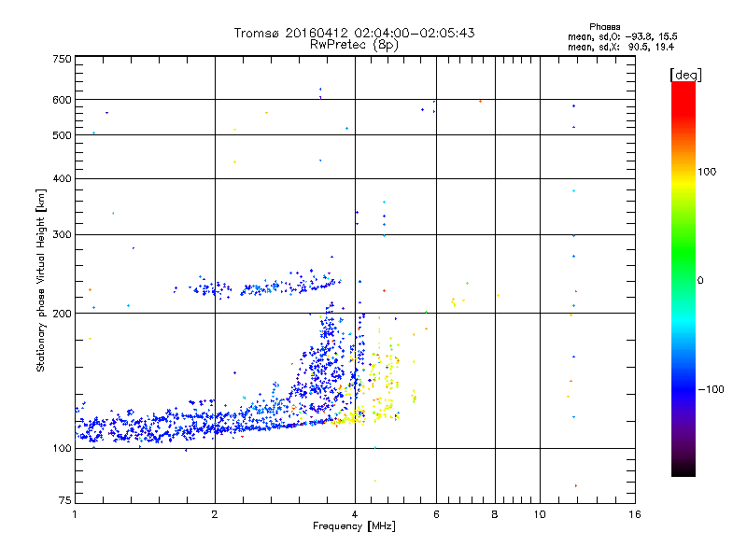This screenshot has height=560, width=747.
Task: Click the '[deg]' colorbar unit label
Action: 685,75
